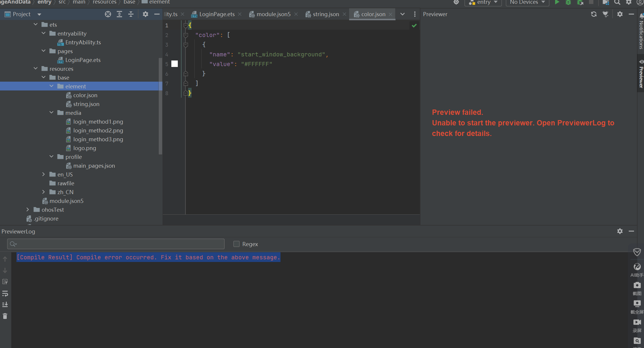Image resolution: width=644 pixels, height=348 pixels.
Task: Click the Project tree scrollbar
Action: click(x=160, y=106)
